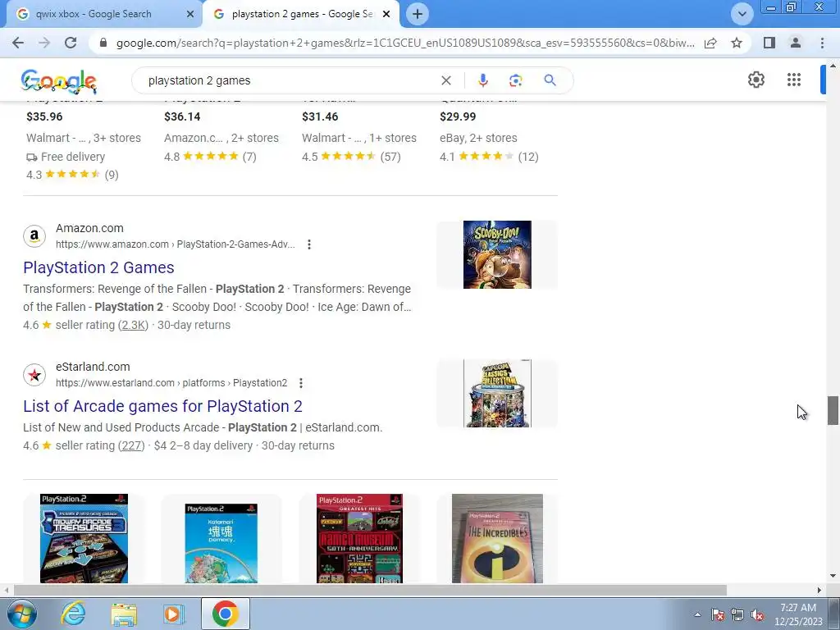The image size is (840, 630).
Task: Reload the current page
Action: tap(71, 43)
